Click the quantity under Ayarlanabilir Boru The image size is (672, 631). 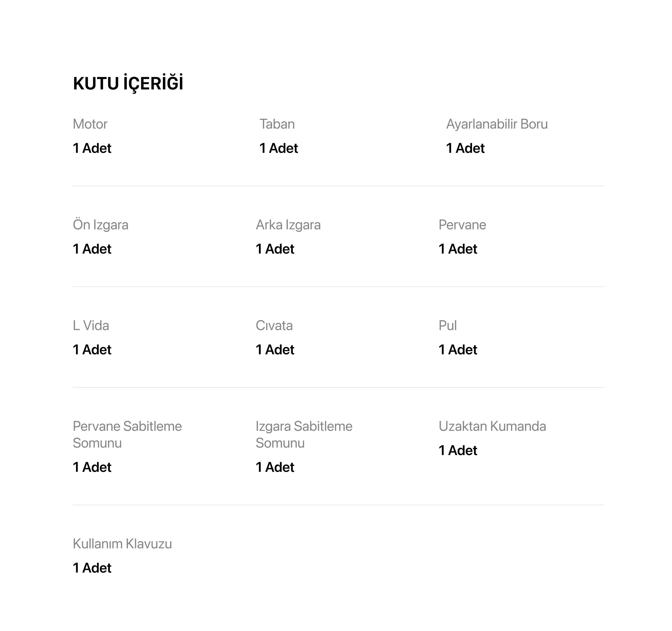point(465,148)
